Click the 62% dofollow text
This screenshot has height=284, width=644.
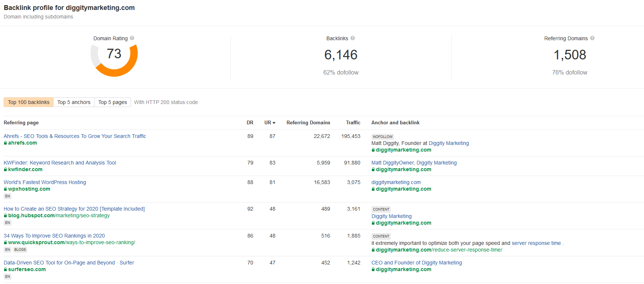coord(341,72)
